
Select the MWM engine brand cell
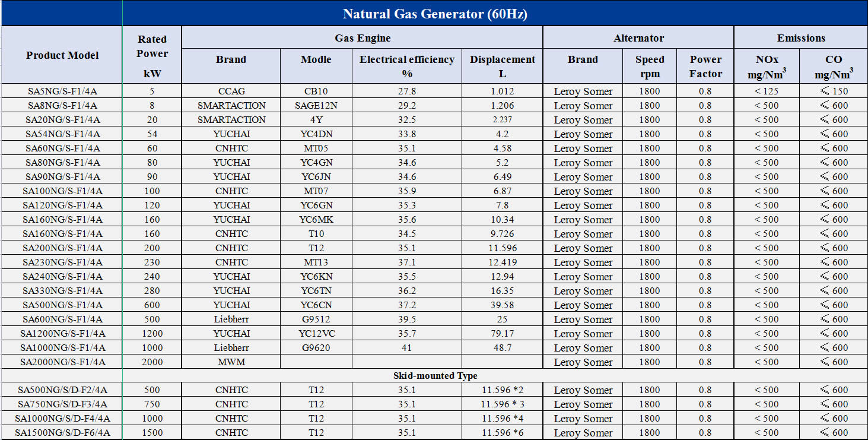point(231,362)
